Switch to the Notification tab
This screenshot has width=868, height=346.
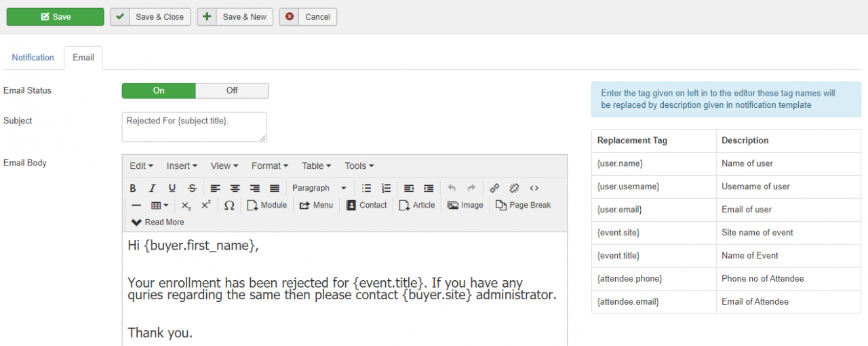33,58
